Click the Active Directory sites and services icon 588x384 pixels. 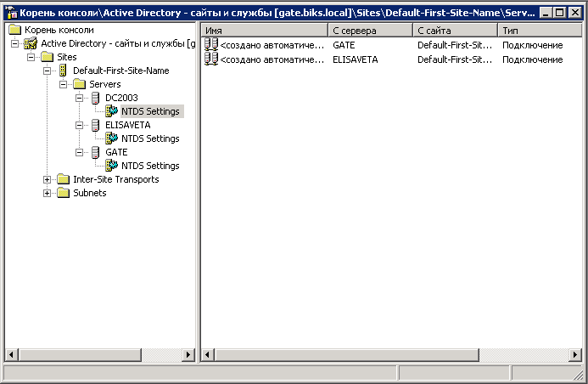coord(31,43)
